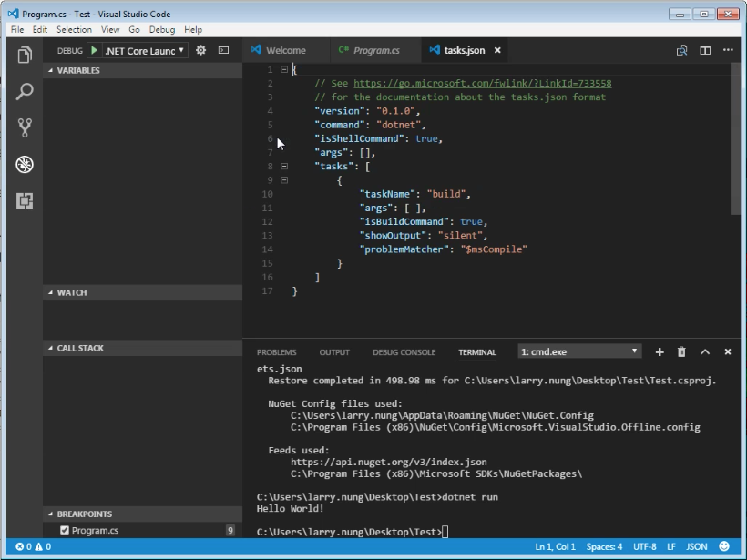Click the "silent" showOutput value on line 13
This screenshot has width=747, height=560.
click(460, 236)
